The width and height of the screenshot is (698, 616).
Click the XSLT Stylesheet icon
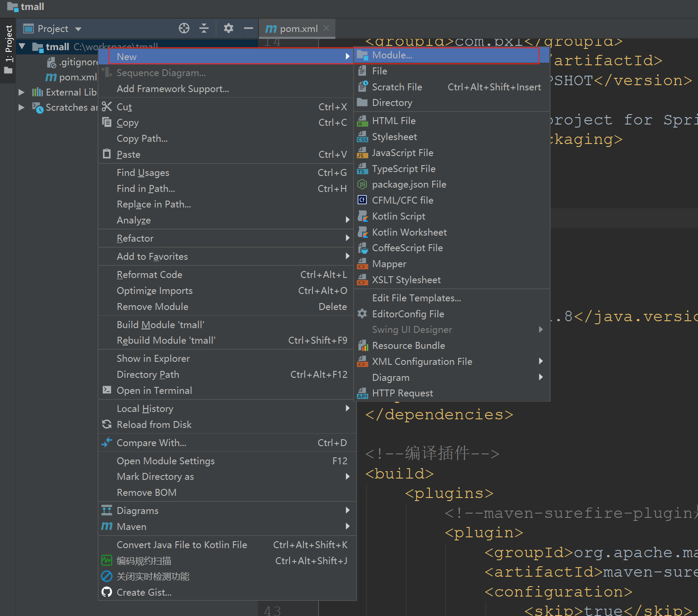363,280
